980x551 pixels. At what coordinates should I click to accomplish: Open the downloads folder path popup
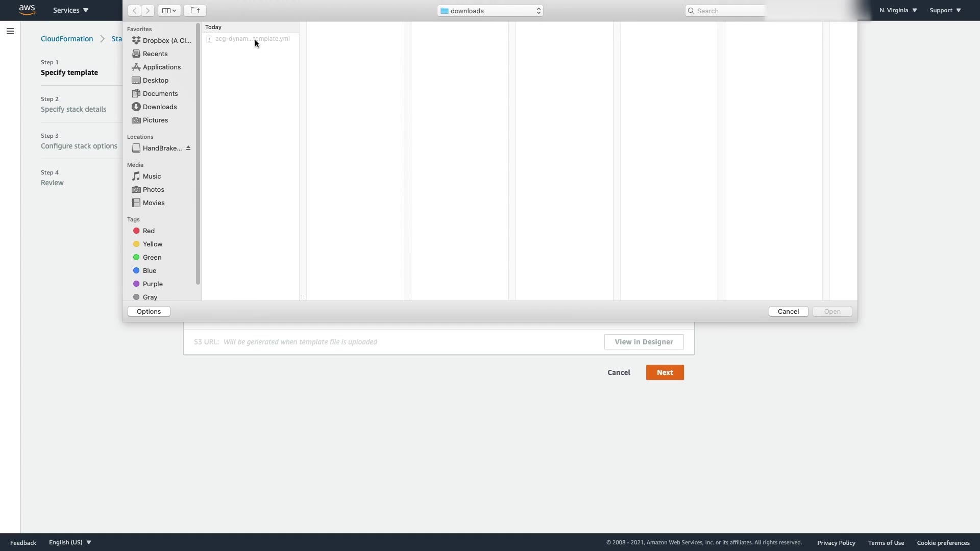point(490,11)
